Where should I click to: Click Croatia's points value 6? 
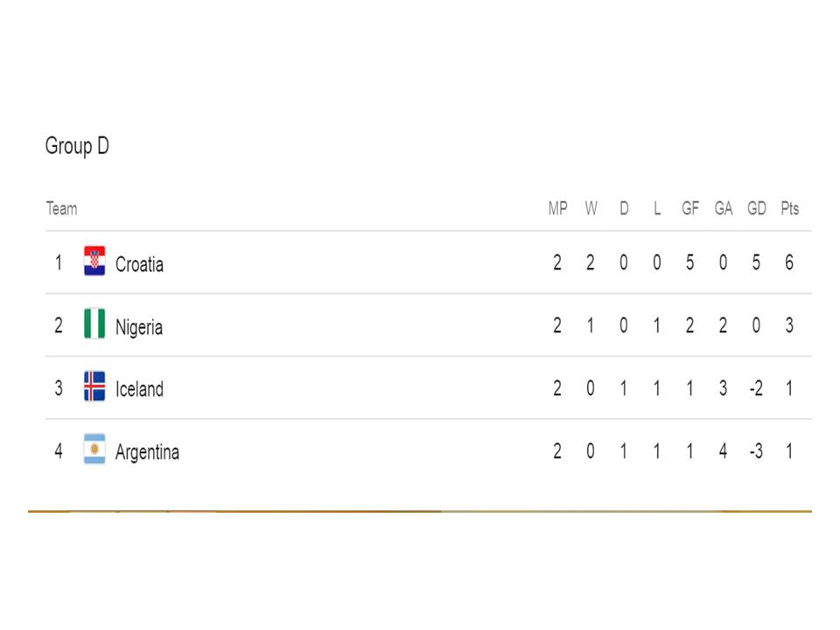coord(789,262)
